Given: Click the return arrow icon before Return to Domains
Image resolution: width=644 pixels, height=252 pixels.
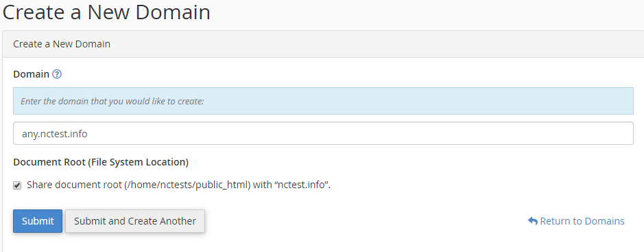Looking at the screenshot, I should (533, 221).
